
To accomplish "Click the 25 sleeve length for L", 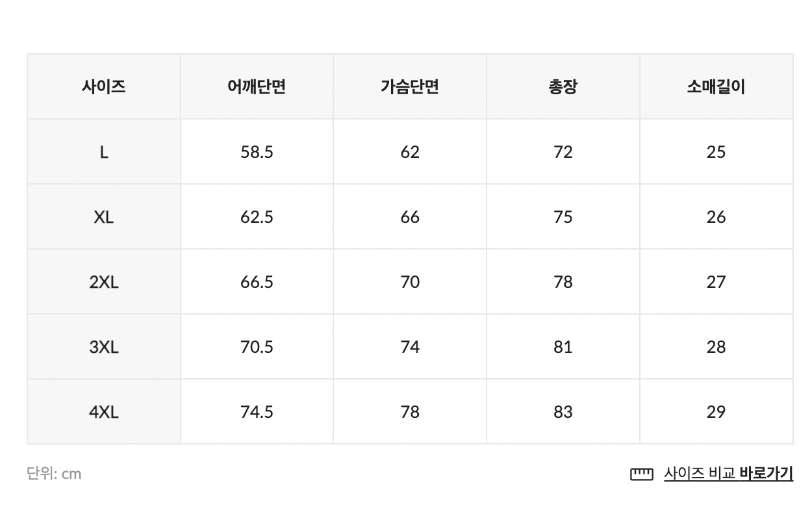I will tap(716, 152).
